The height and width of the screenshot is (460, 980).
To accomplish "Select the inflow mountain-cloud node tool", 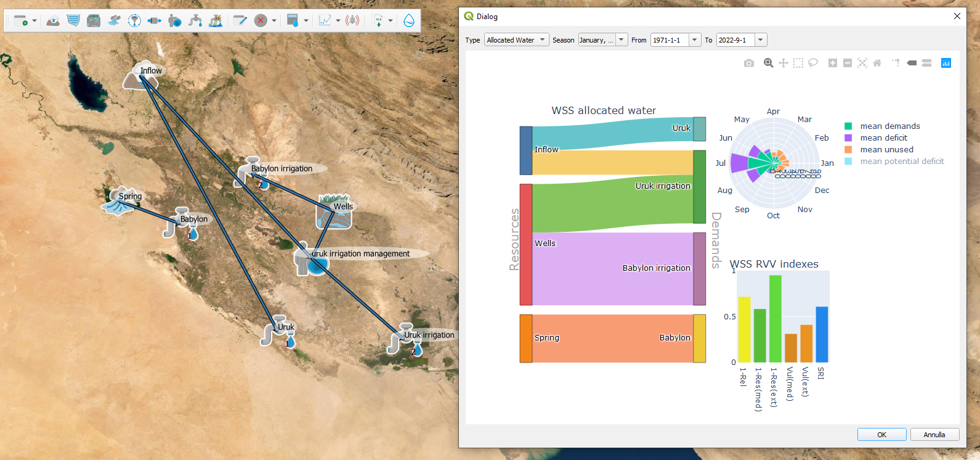I will click(53, 21).
